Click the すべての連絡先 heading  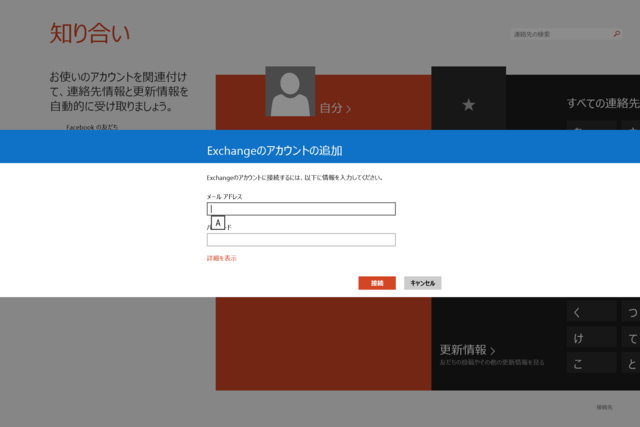(x=603, y=103)
